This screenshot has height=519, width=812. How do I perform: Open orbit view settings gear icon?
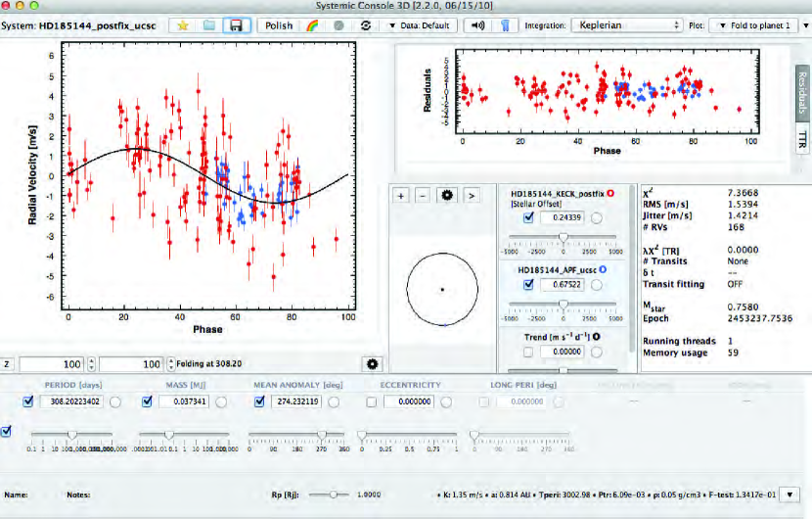[x=448, y=196]
